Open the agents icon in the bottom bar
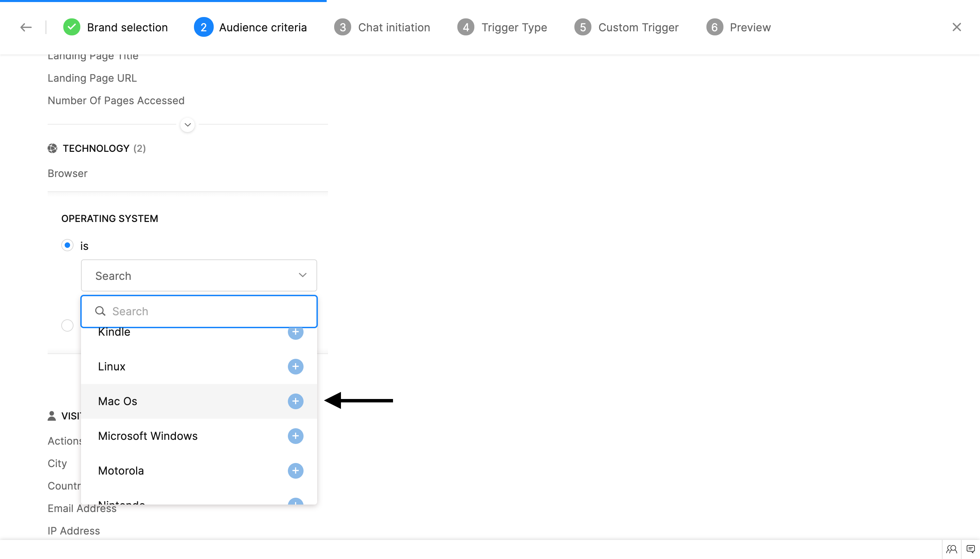The height and width of the screenshot is (559, 980). coord(951,549)
